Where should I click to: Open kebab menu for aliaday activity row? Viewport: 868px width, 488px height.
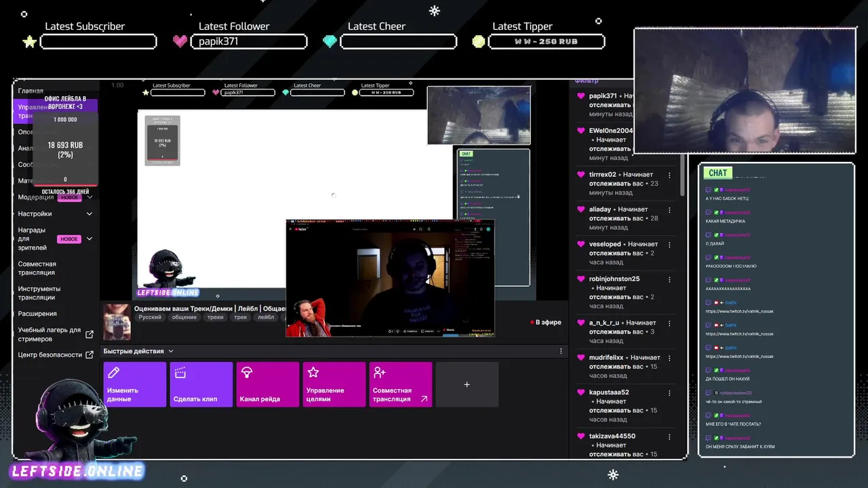(669, 209)
